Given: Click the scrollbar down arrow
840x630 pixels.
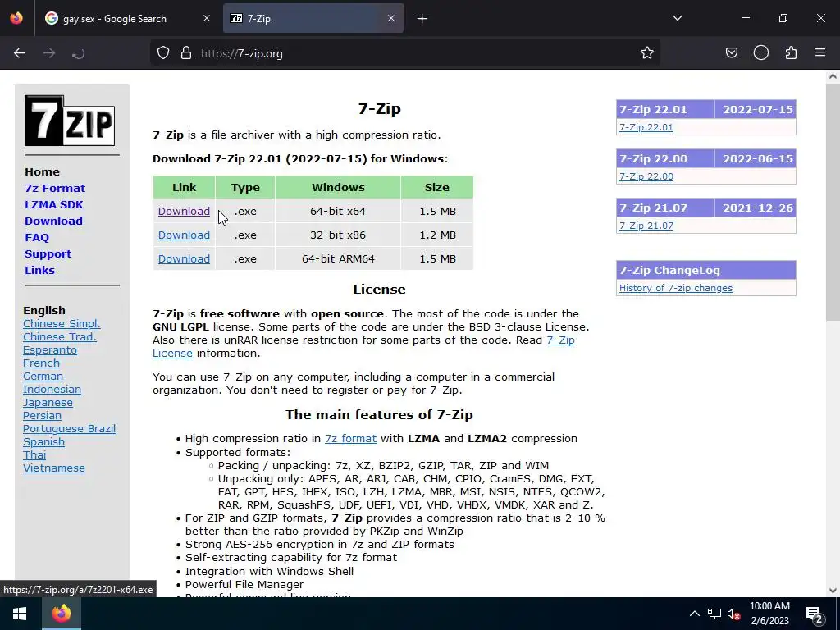Looking at the screenshot, I should pyautogui.click(x=833, y=591).
